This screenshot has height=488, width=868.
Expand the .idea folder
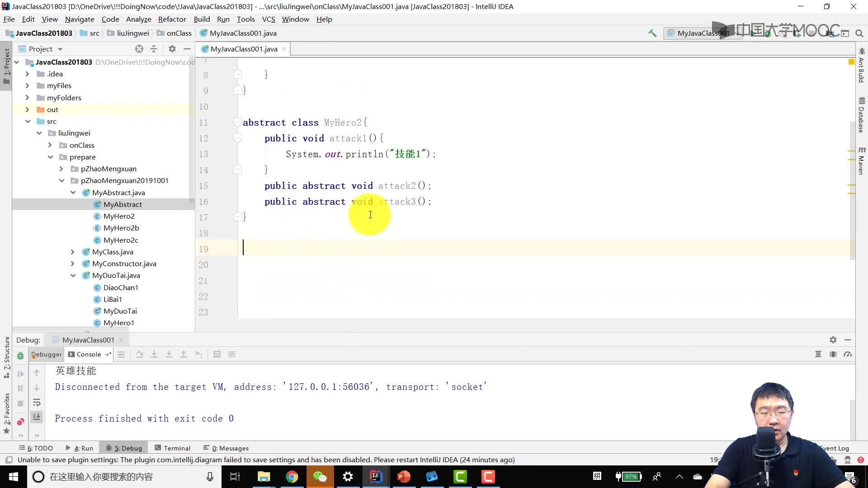27,74
